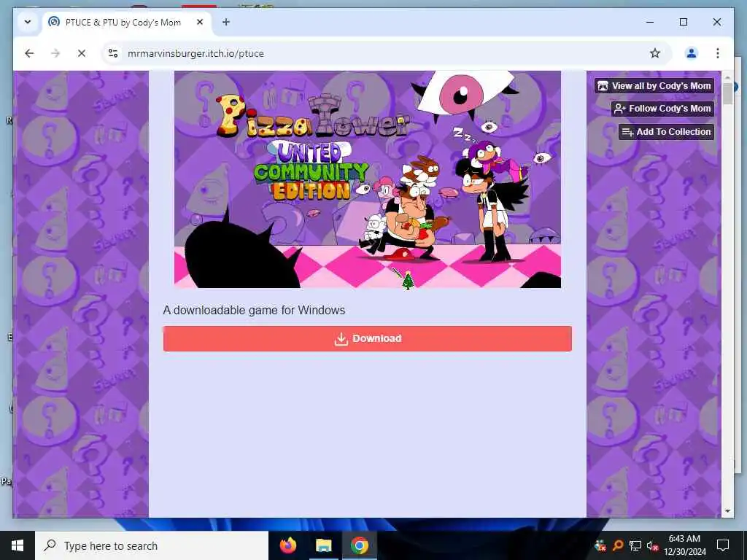This screenshot has height=560, width=747.
Task: Open File Explorer from the taskbar
Action: pos(323,545)
